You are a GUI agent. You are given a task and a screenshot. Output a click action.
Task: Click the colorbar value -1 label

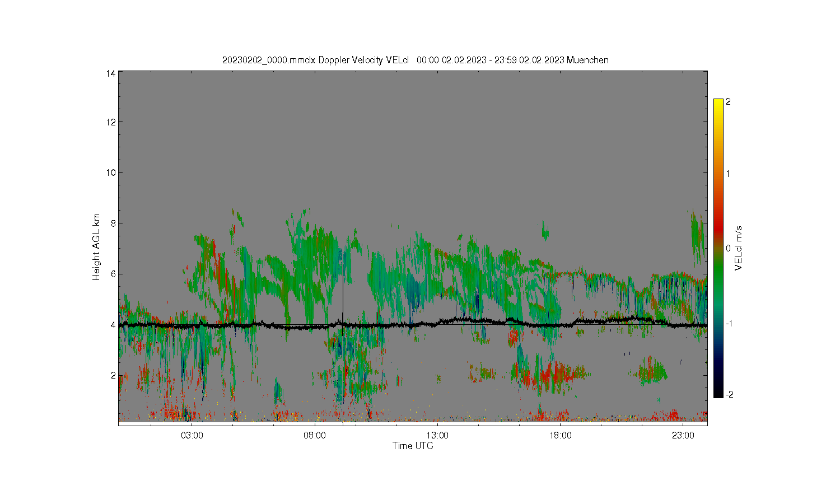click(x=730, y=324)
